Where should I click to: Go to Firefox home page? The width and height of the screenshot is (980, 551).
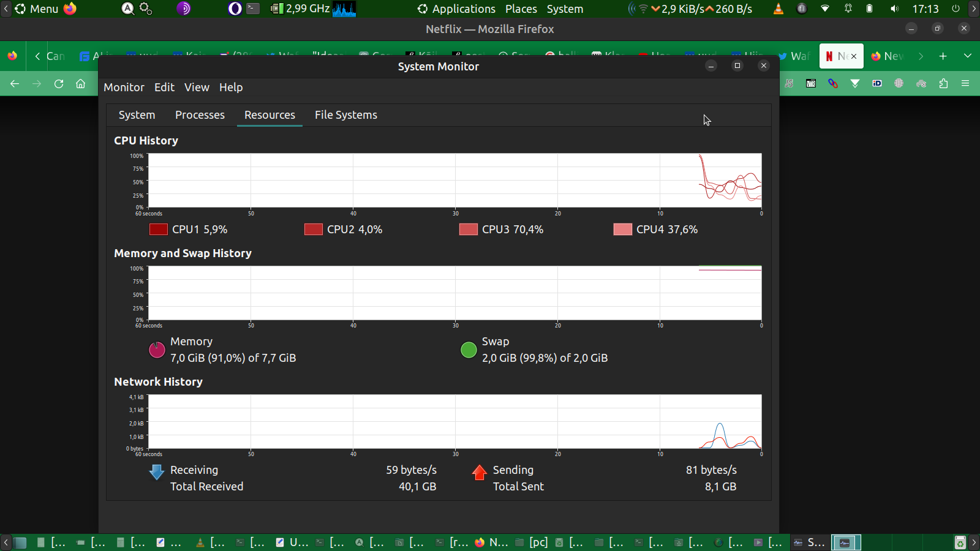[x=80, y=84]
